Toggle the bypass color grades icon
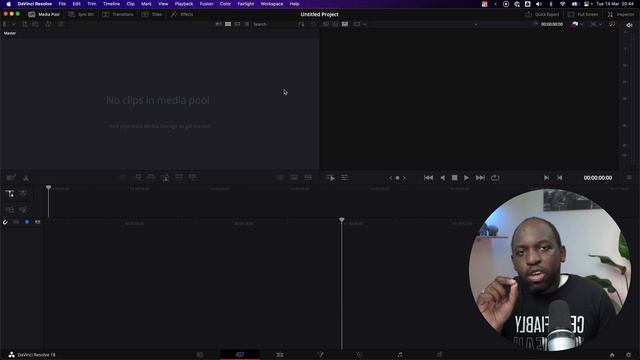This screenshot has width=640, height=360. pyautogui.click(x=575, y=24)
